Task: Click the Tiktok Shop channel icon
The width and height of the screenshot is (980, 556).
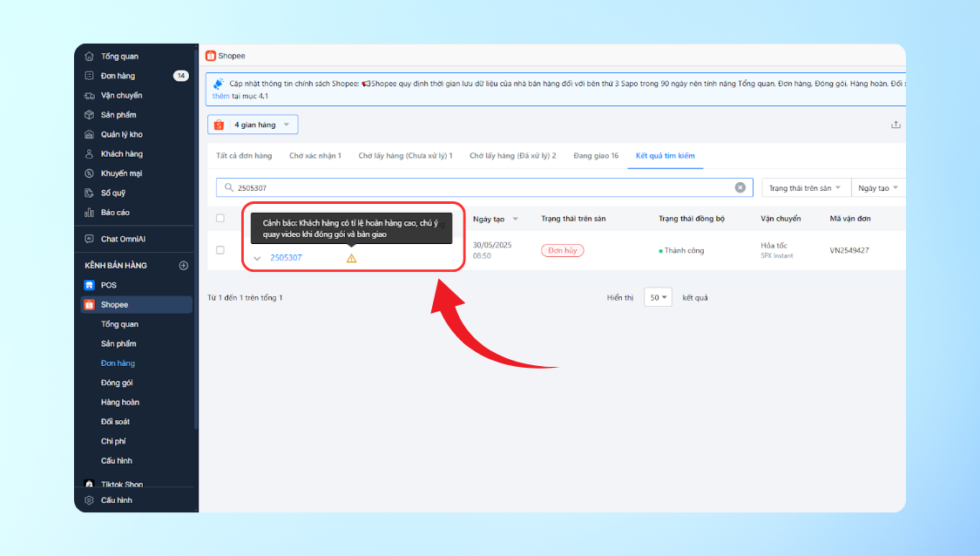Action: tap(89, 484)
